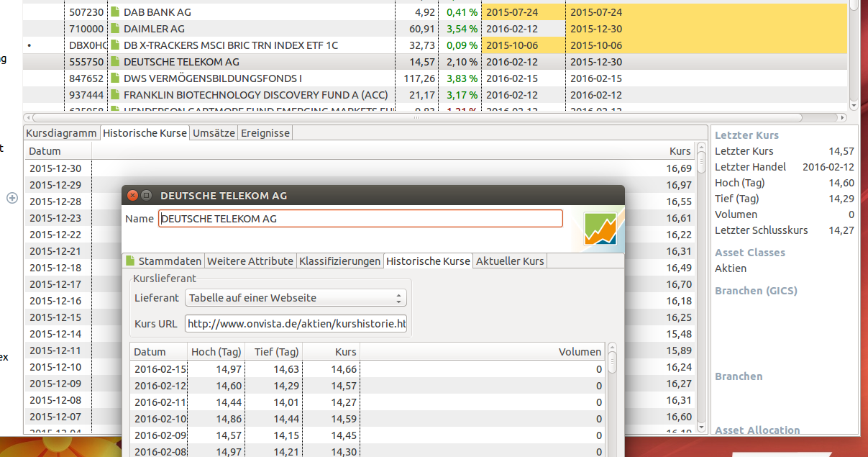
Task: Click the Hoch (Tag) column header
Action: tap(215, 352)
